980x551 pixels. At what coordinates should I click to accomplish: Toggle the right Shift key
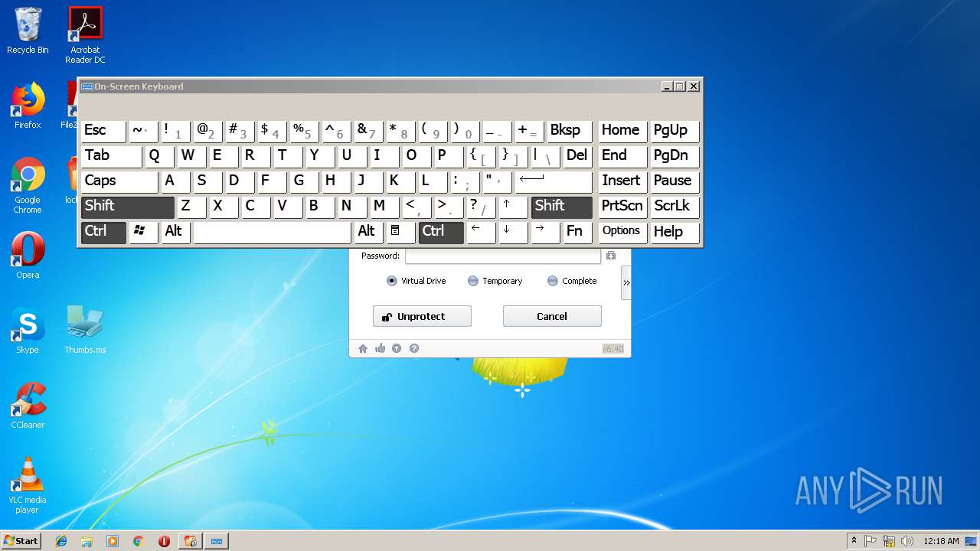(x=562, y=207)
